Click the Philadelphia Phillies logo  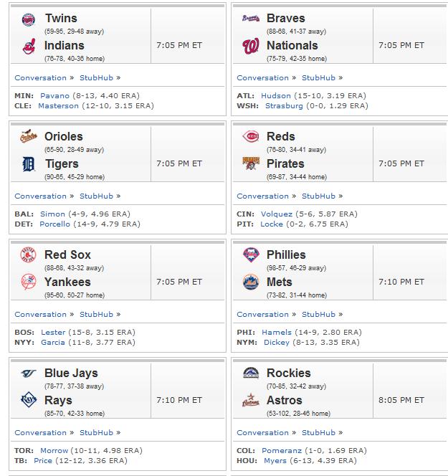click(251, 254)
